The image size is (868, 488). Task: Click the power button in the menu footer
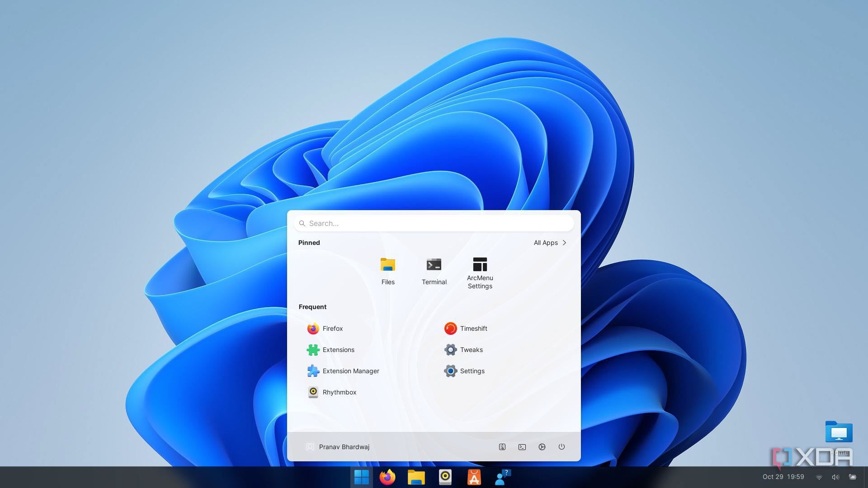(x=561, y=447)
